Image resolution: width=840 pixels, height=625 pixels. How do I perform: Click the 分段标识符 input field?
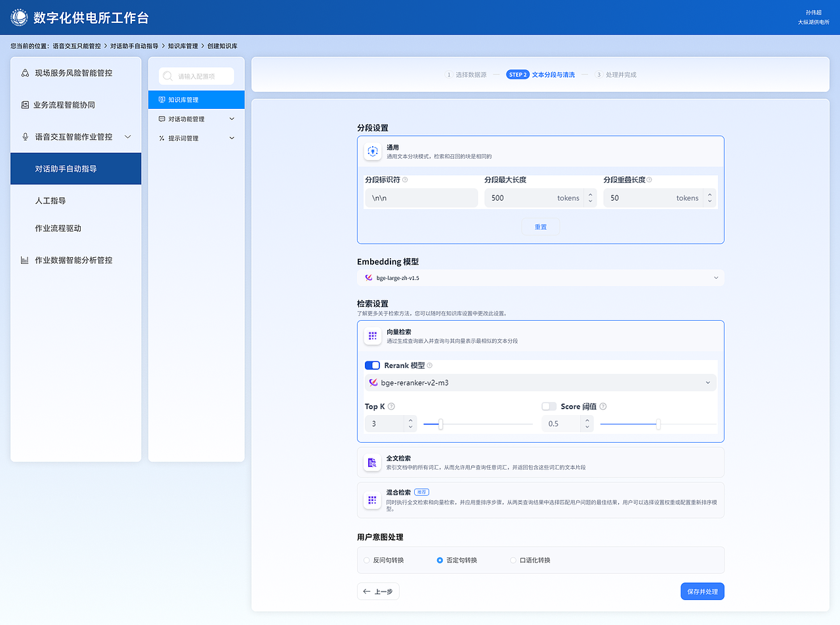click(x=421, y=198)
